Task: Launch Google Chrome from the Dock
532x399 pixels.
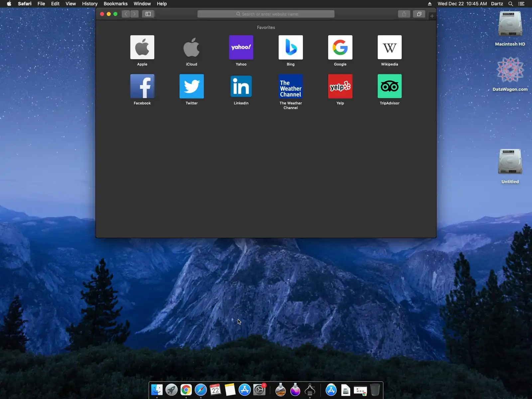Action: click(x=186, y=390)
